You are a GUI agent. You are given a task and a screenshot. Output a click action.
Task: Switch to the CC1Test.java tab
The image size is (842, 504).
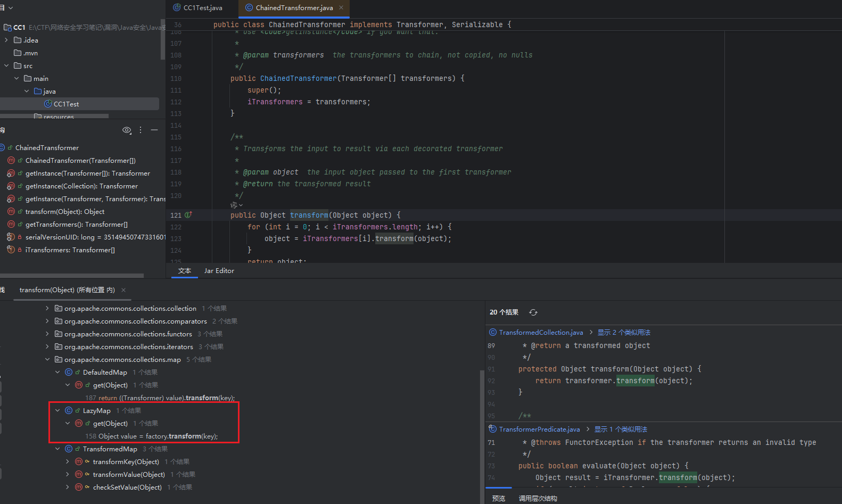click(x=202, y=7)
